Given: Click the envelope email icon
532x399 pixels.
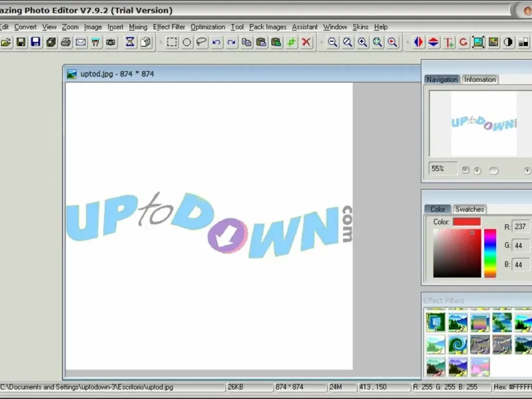Looking at the screenshot, I should pyautogui.click(x=80, y=43).
